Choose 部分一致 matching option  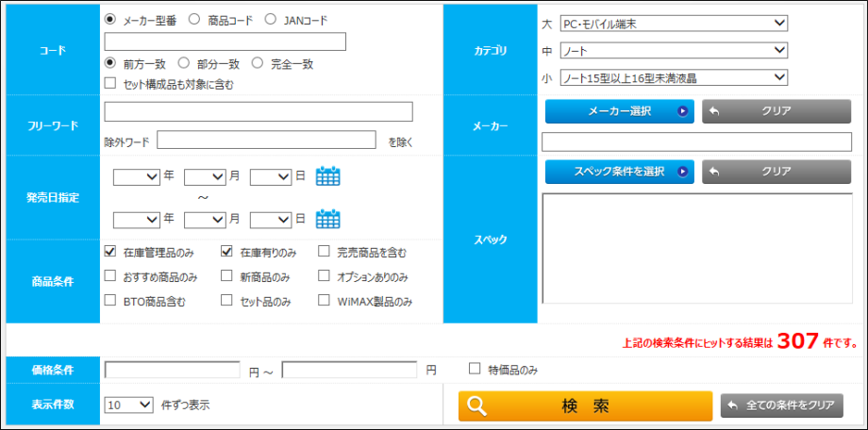pyautogui.click(x=184, y=64)
